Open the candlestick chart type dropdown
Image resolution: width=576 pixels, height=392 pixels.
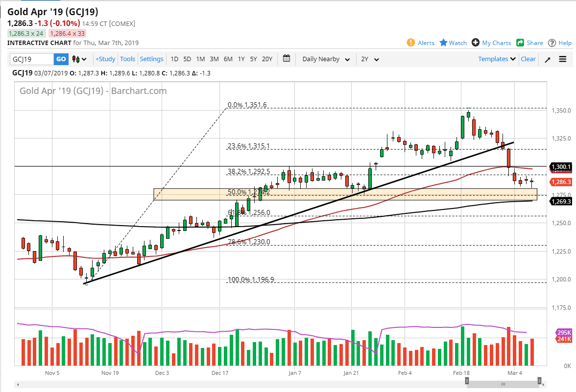click(79, 59)
